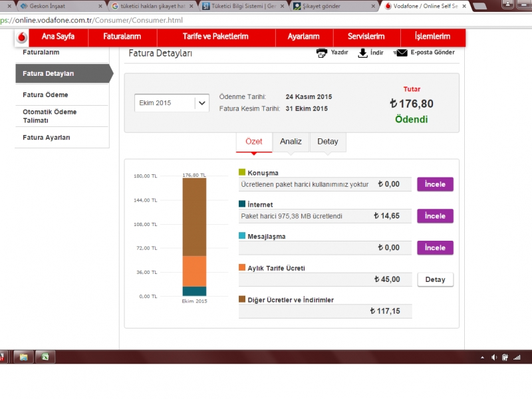Click the Fatura Detayları page heading
The width and height of the screenshot is (532, 399).
click(x=160, y=53)
